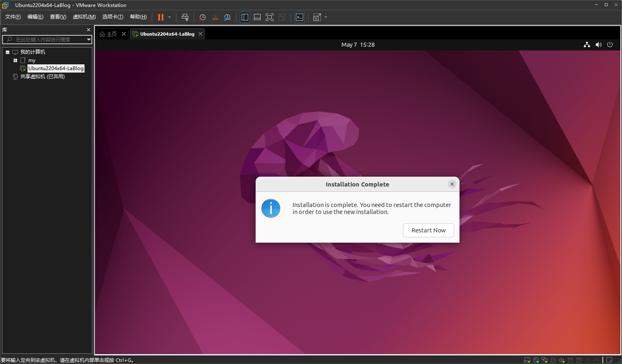Click the network adapter status icon
This screenshot has width=622, height=364.
coord(544,360)
